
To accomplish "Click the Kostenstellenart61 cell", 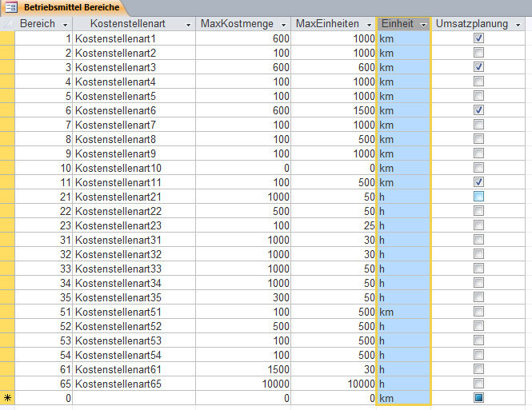I will tap(134, 369).
